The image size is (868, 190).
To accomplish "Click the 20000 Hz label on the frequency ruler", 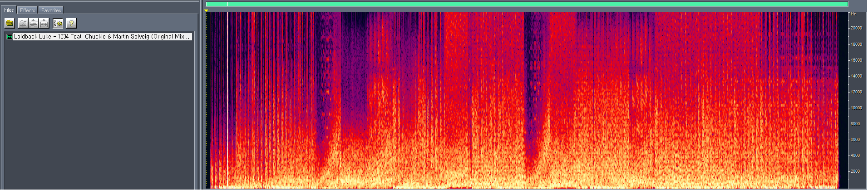I will click(856, 28).
